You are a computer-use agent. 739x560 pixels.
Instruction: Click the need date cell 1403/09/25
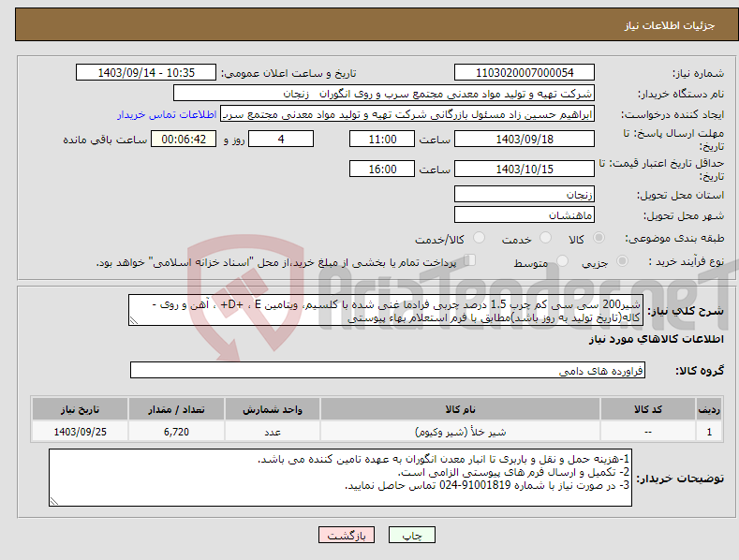pos(81,432)
